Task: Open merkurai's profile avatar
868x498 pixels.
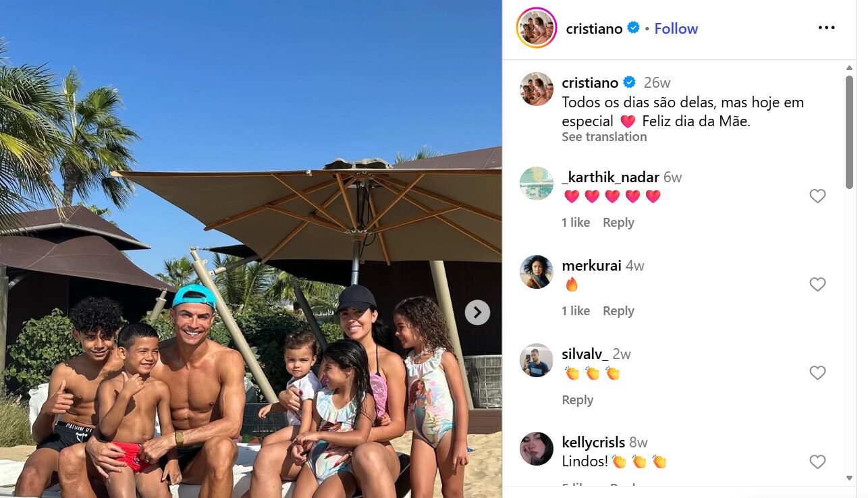Action: (x=537, y=272)
